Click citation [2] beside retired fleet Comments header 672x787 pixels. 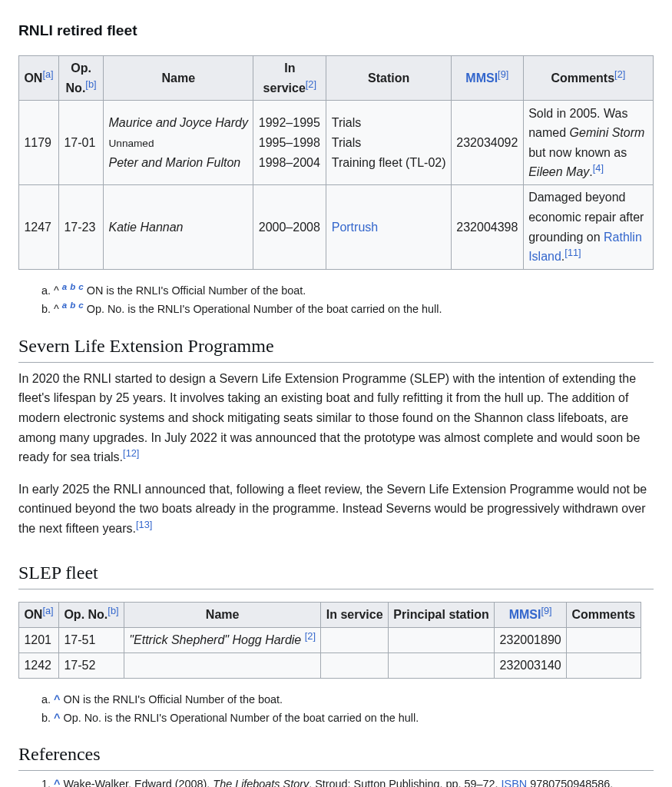tap(619, 75)
